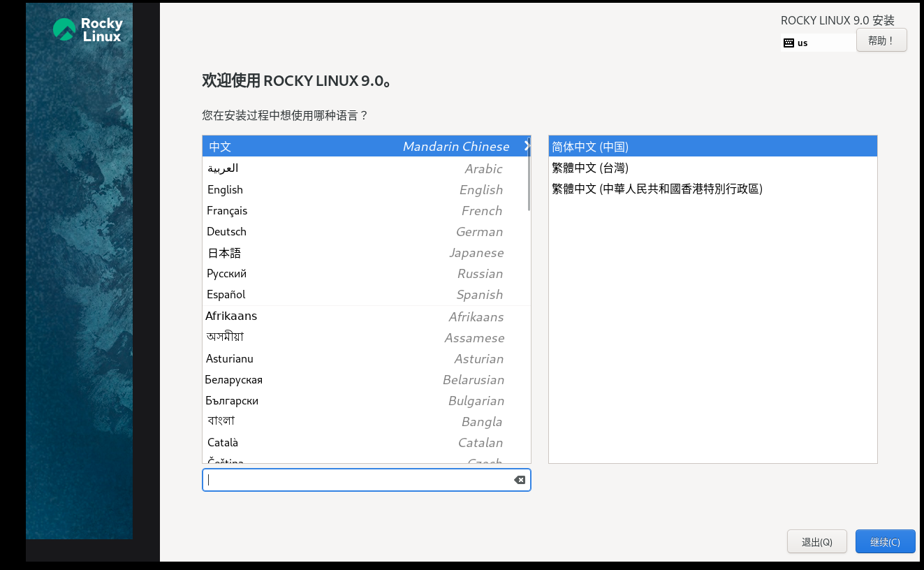Focus the language search input field
This screenshot has width=924, height=570.
tap(367, 480)
